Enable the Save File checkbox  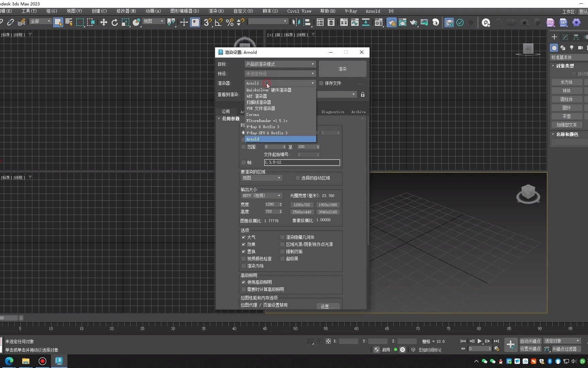[321, 83]
